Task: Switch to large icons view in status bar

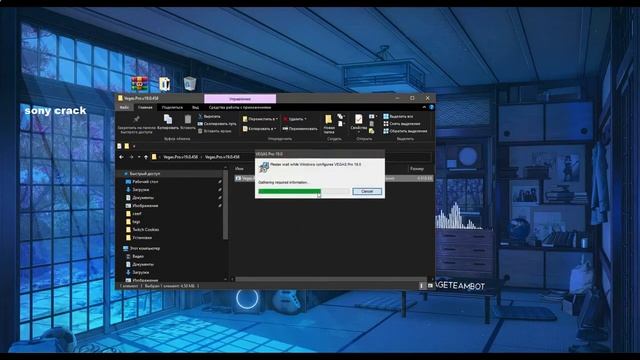Action: pos(430,286)
